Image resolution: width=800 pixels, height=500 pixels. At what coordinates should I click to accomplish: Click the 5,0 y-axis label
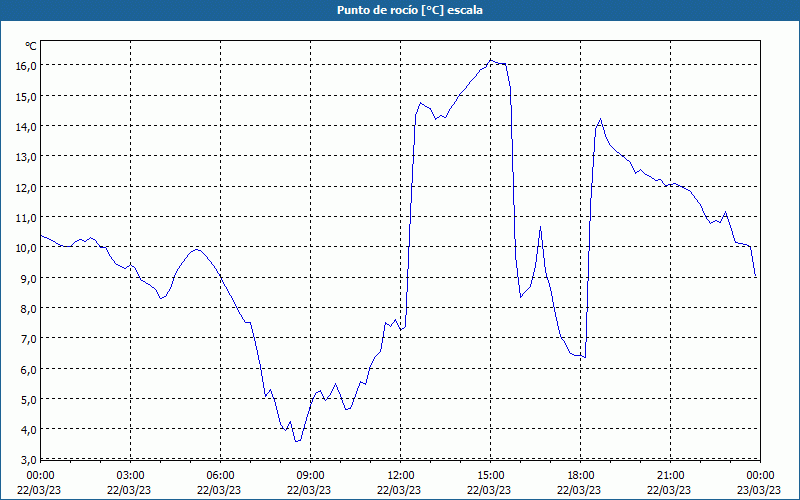click(29, 399)
